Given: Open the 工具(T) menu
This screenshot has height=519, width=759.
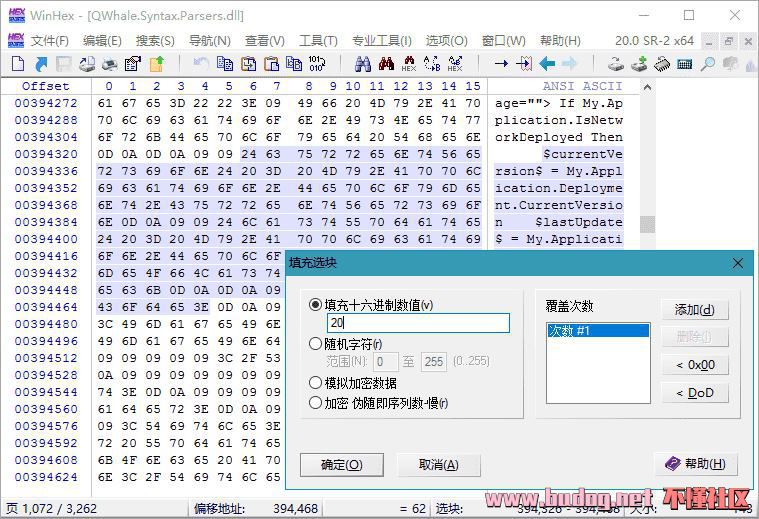Looking at the screenshot, I should [x=318, y=41].
